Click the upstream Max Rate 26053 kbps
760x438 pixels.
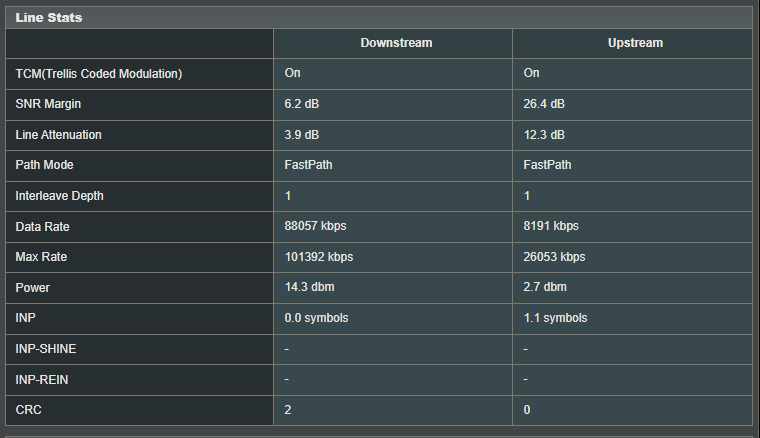tap(554, 257)
